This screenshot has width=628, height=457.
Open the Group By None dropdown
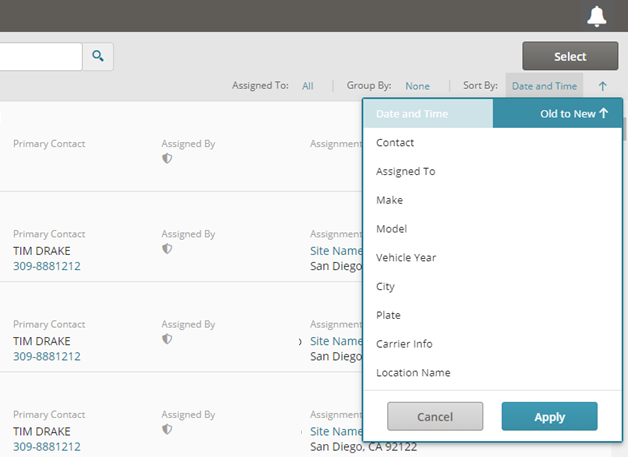[x=417, y=86]
